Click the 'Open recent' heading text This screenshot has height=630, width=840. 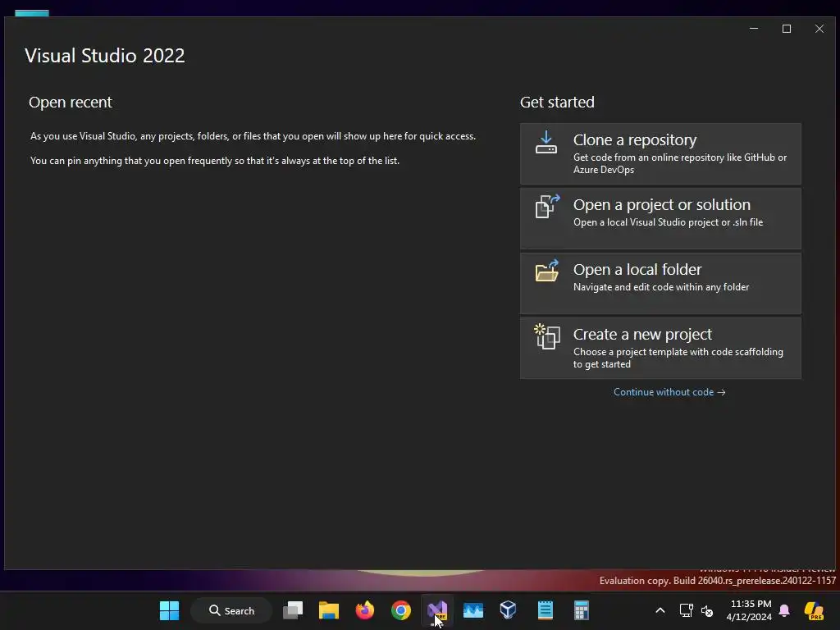coord(71,103)
